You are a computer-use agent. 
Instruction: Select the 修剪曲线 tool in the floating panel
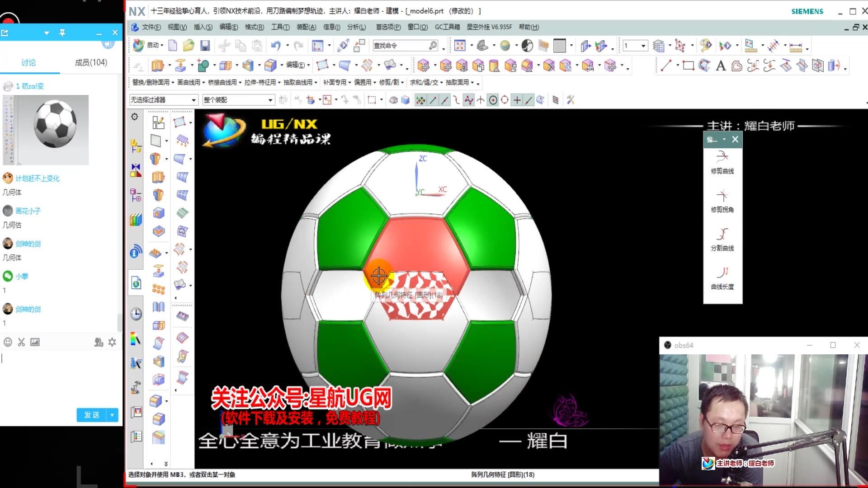click(x=722, y=163)
